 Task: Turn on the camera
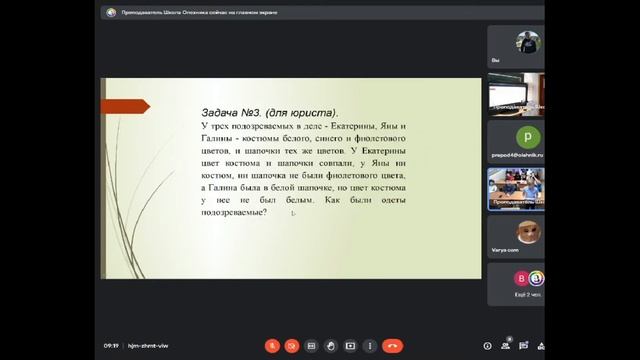291,346
